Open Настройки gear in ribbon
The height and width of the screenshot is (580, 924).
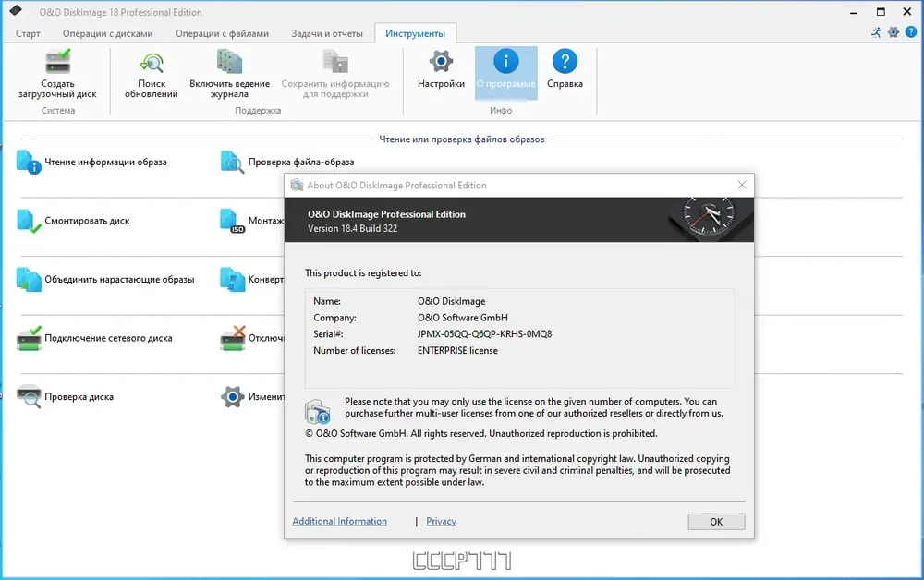[441, 69]
